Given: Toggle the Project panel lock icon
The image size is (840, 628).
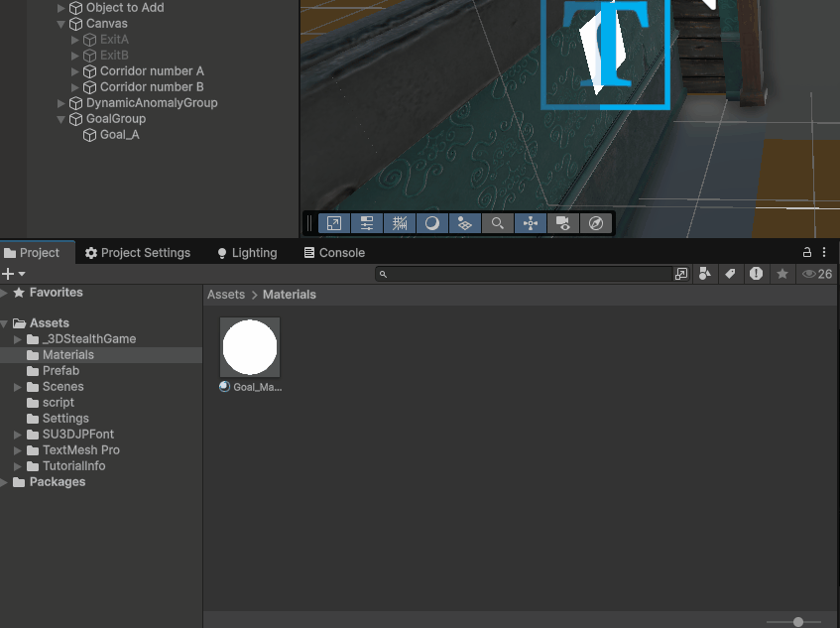Looking at the screenshot, I should tap(807, 253).
